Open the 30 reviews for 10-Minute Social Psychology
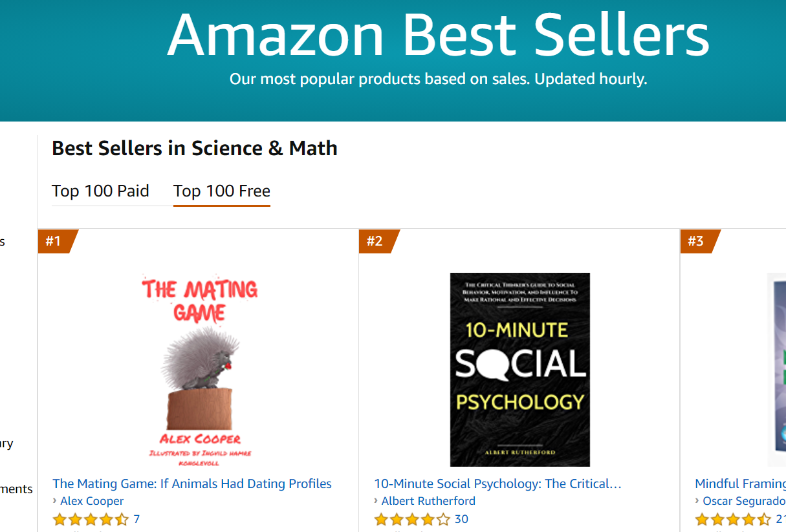The width and height of the screenshot is (786, 532). click(x=461, y=519)
